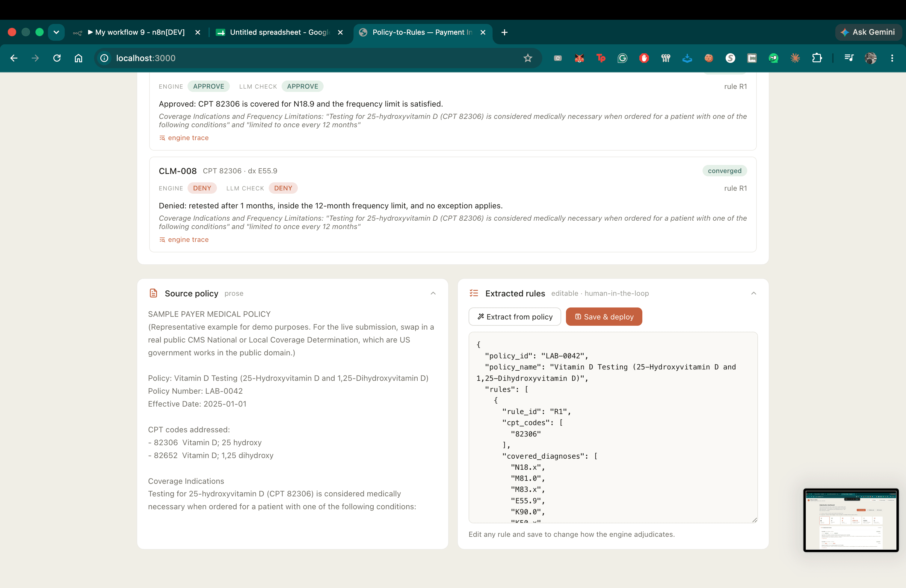This screenshot has width=906, height=588.
Task: Open engine trace for CLM-008
Action: point(184,240)
